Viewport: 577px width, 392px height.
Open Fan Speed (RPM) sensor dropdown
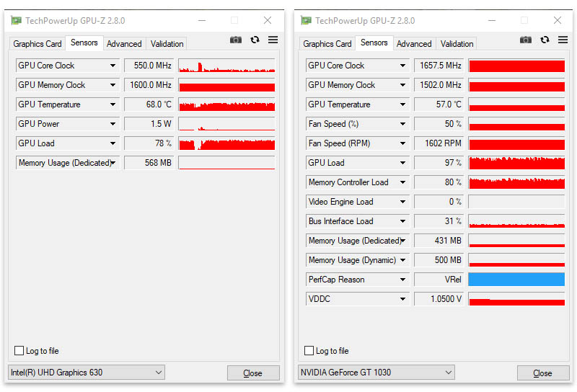[x=402, y=143]
